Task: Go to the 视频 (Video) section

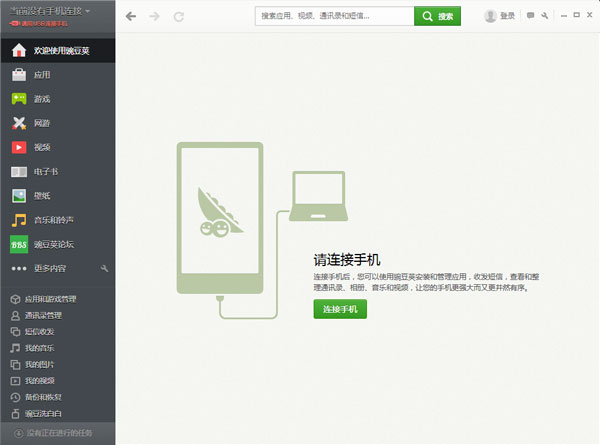Action: 40,147
